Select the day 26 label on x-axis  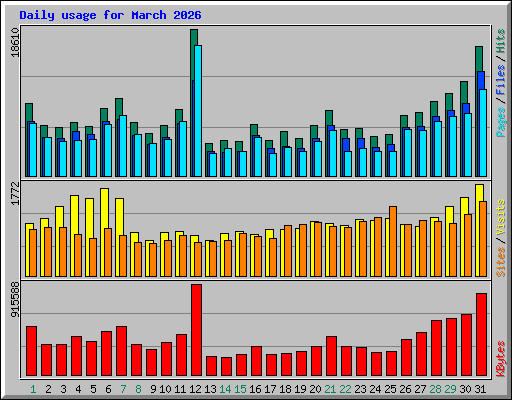click(x=405, y=389)
